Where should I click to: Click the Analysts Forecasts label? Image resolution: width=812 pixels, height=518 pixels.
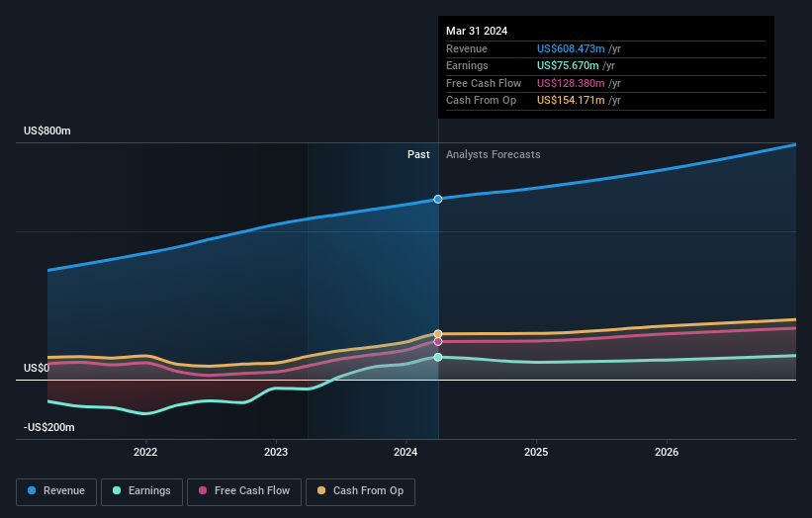pyautogui.click(x=493, y=154)
